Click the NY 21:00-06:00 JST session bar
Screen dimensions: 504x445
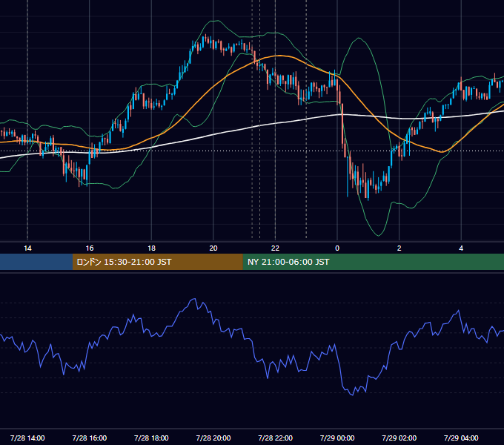(373, 262)
